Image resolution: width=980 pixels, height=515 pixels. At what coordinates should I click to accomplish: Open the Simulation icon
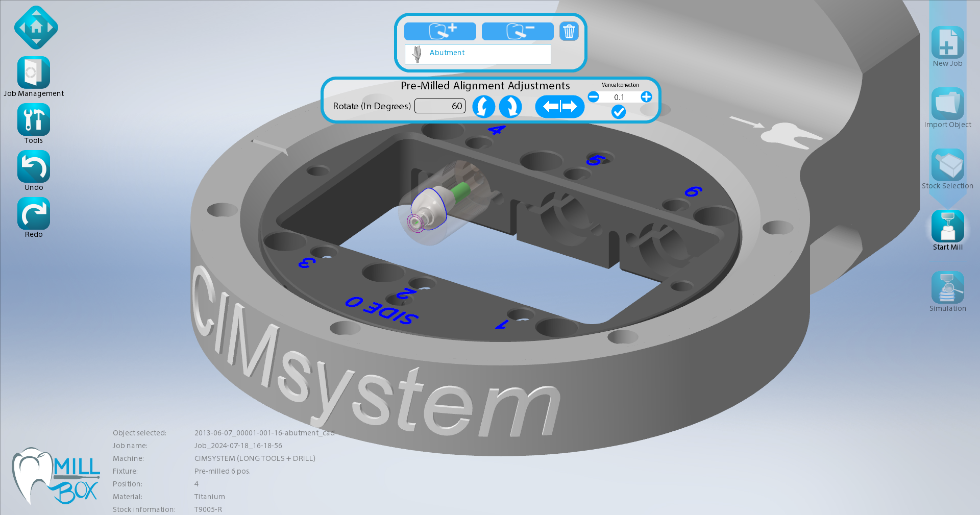coord(947,288)
